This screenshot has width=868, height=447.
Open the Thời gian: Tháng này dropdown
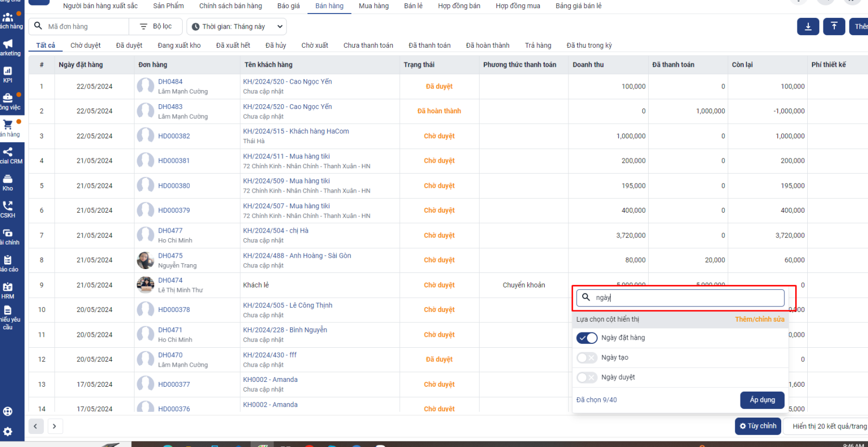click(237, 27)
